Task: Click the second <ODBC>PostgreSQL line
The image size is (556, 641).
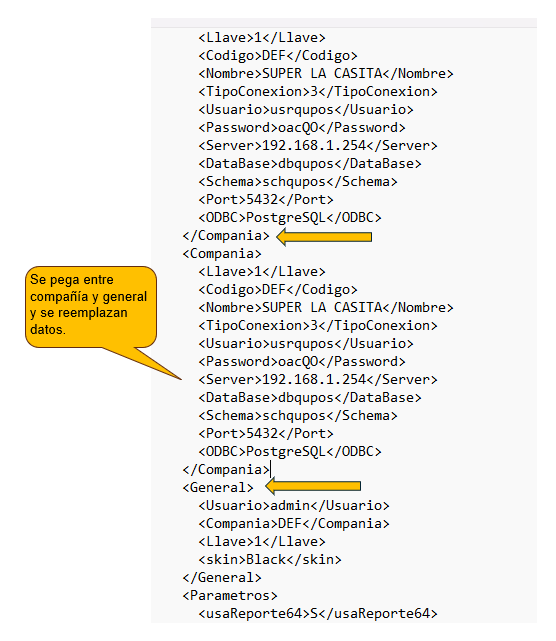Action: point(290,451)
